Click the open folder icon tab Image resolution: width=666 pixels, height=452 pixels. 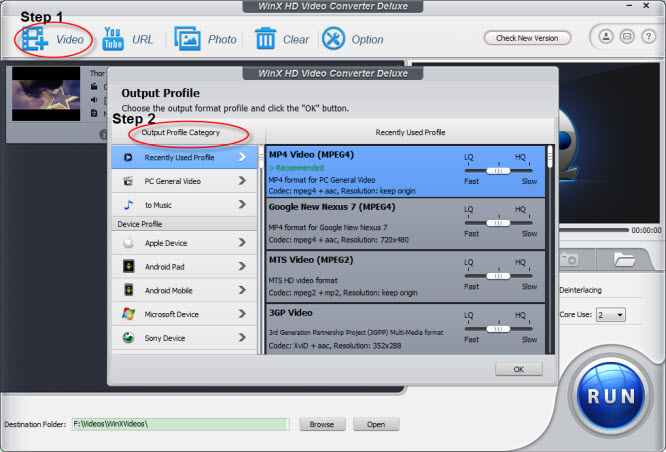click(624, 259)
